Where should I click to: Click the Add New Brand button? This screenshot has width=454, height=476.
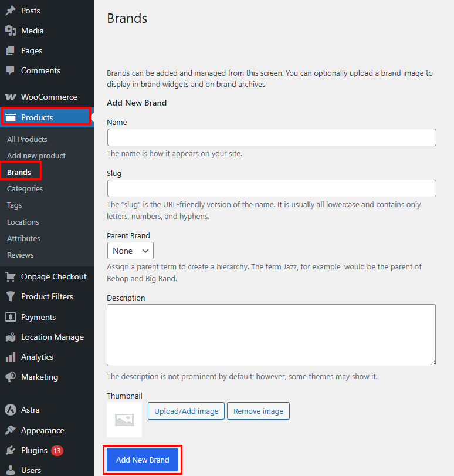143,460
